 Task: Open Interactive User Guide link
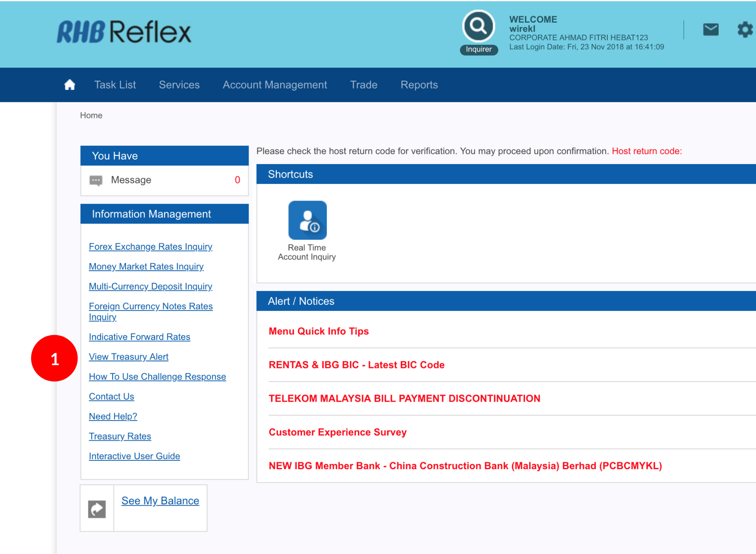click(x=134, y=456)
